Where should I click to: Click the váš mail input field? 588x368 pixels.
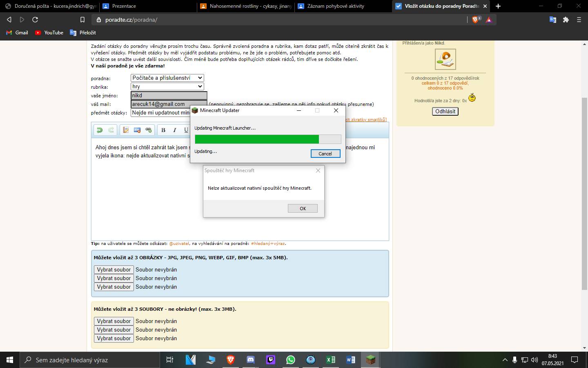click(x=169, y=104)
